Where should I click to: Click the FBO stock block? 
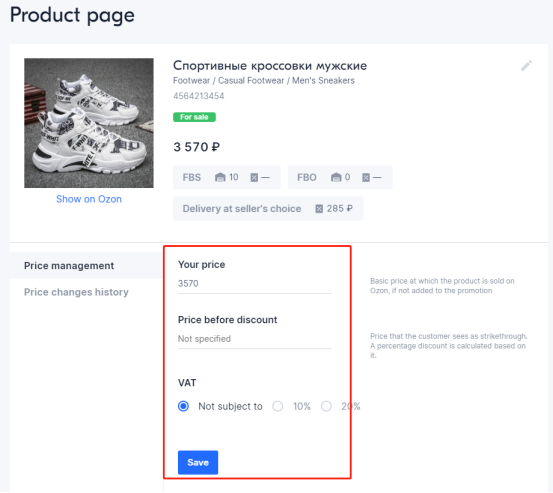click(x=340, y=177)
